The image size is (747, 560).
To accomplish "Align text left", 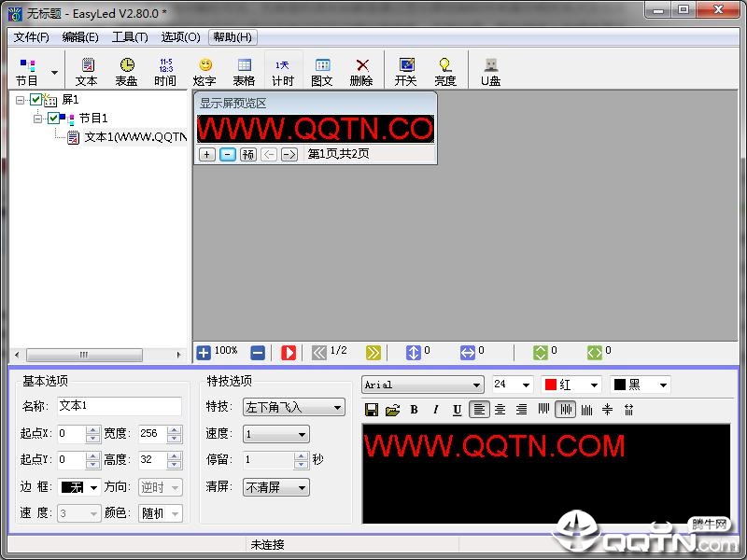I will 479,410.
